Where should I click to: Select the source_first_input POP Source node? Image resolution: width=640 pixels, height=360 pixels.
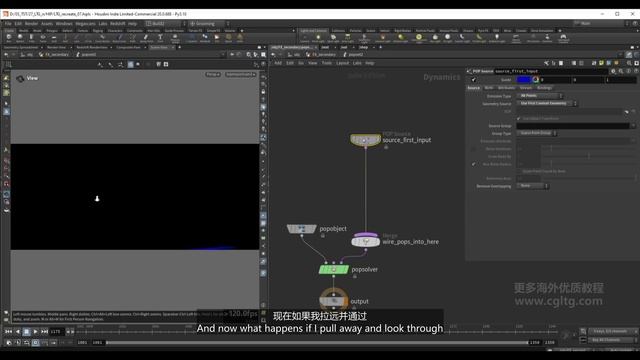(365, 140)
